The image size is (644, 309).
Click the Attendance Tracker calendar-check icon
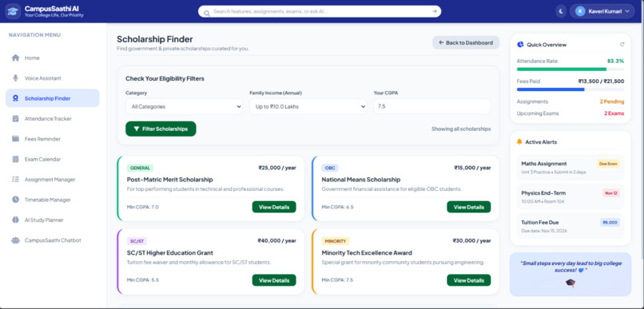(16, 119)
